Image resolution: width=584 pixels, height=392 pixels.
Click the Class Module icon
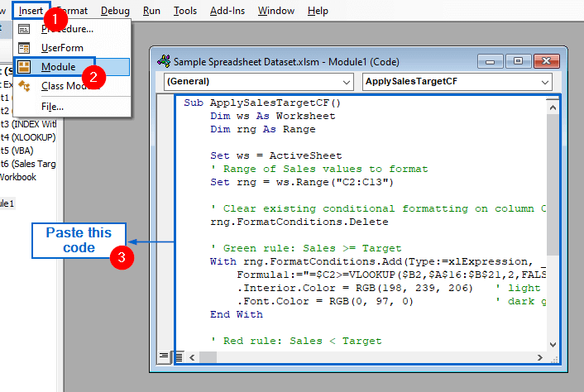25,86
